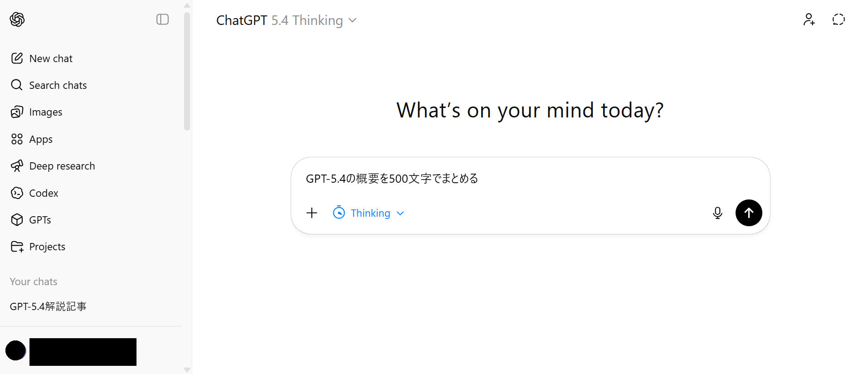Open the Images section icon
The width and height of the screenshot is (868, 374).
pos(17,112)
